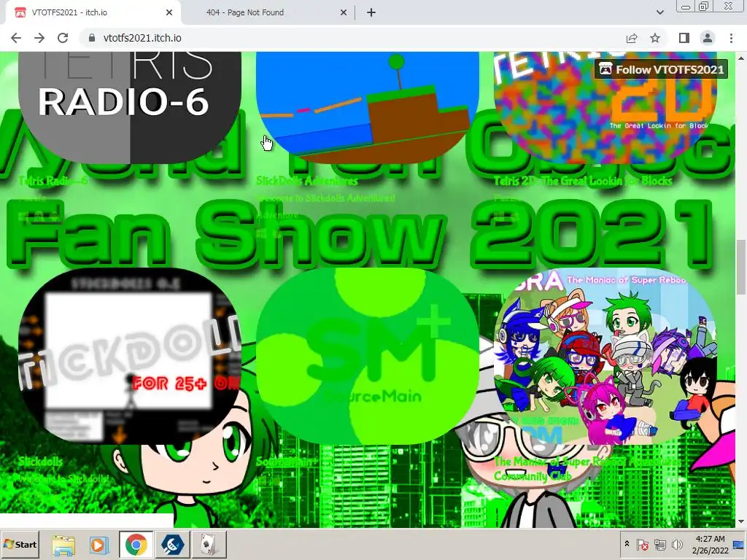Expand the tab search dropdown arrow
This screenshot has height=560, width=747.
pyautogui.click(x=659, y=12)
